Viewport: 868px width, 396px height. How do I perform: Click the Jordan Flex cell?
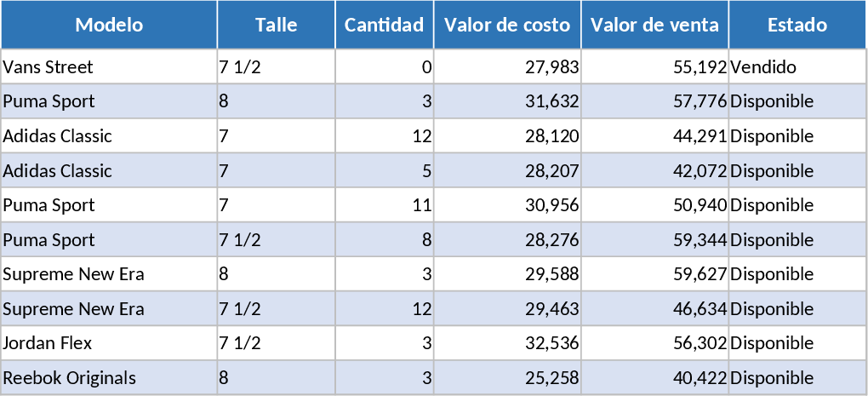tap(48, 343)
